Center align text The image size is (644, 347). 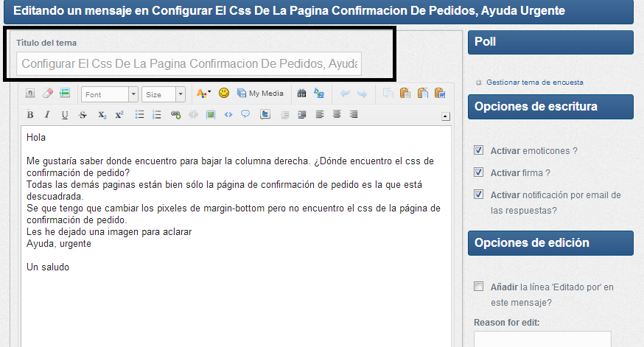pos(337,114)
